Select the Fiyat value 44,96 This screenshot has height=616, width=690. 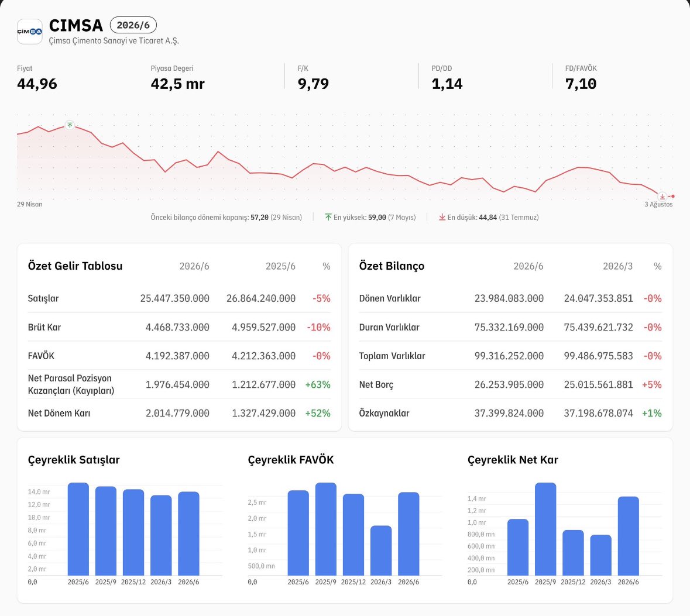[37, 84]
